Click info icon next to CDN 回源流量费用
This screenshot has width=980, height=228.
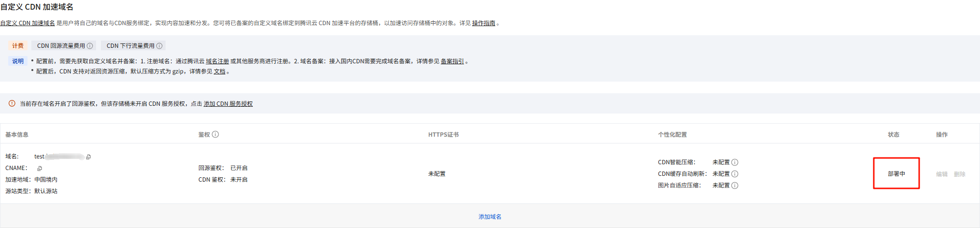90,46
